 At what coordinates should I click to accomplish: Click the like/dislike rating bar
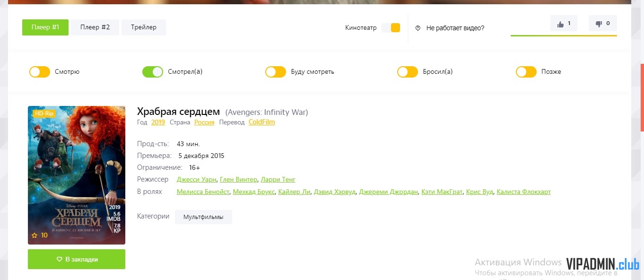[564, 35]
